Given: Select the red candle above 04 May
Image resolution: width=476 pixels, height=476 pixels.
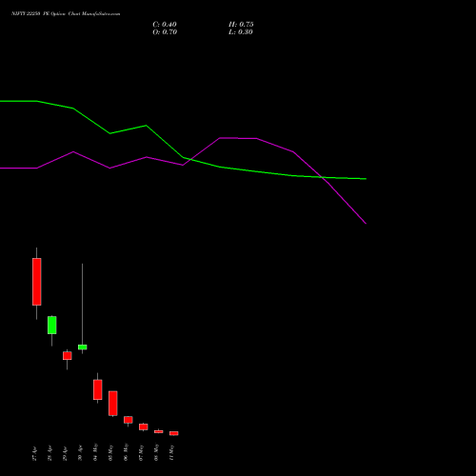Looking at the screenshot, I should pyautogui.click(x=98, y=389).
